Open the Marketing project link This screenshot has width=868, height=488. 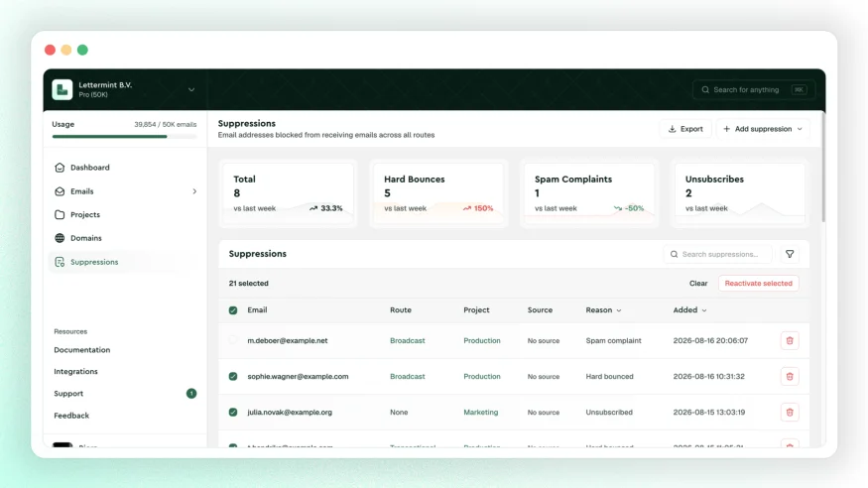coord(480,413)
